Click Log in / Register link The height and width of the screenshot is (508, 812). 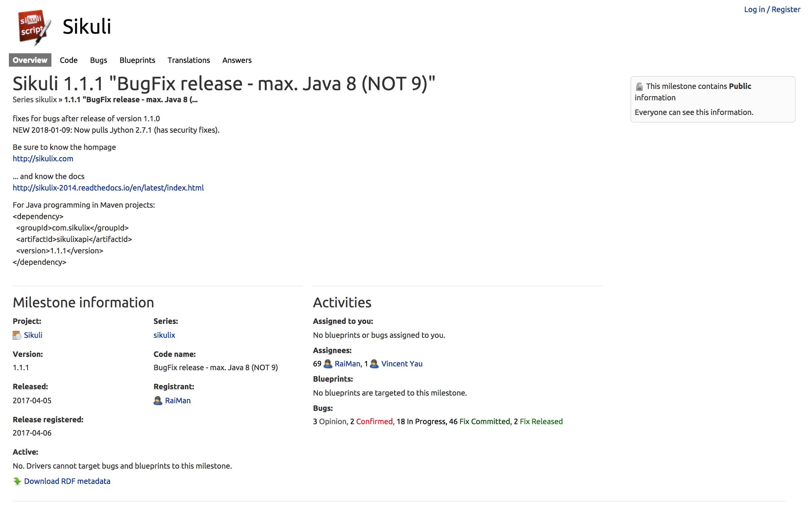[772, 9]
